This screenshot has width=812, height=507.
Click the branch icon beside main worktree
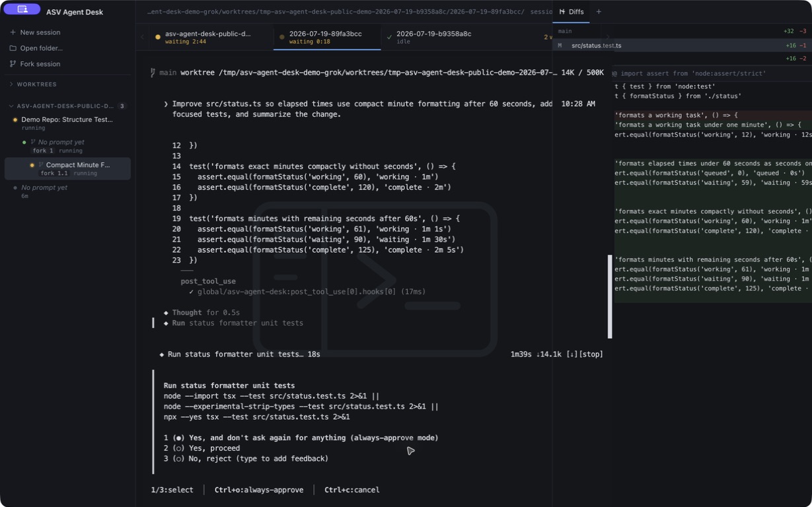(153, 73)
